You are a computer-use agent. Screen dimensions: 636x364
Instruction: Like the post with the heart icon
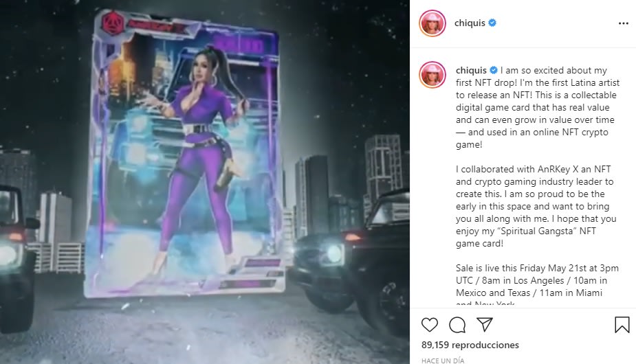430,325
